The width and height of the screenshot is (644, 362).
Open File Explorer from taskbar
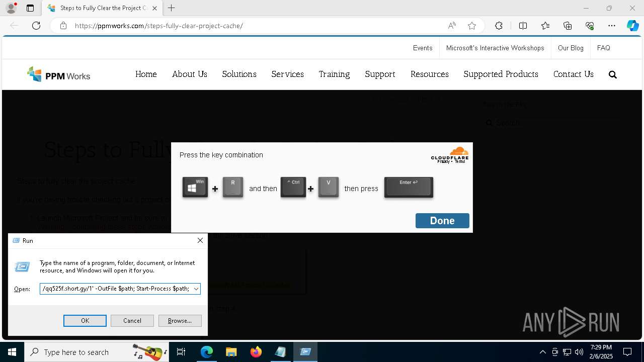pos(231,352)
